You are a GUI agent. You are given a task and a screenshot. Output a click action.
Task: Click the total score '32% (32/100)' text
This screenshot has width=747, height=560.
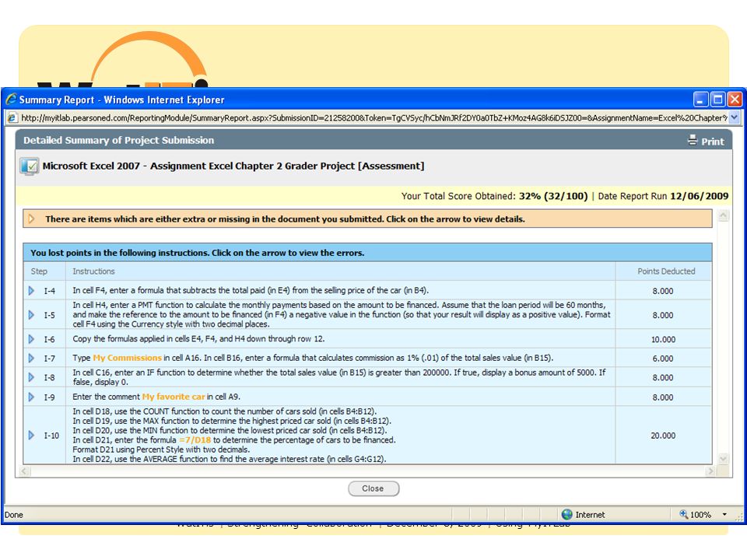(x=553, y=196)
